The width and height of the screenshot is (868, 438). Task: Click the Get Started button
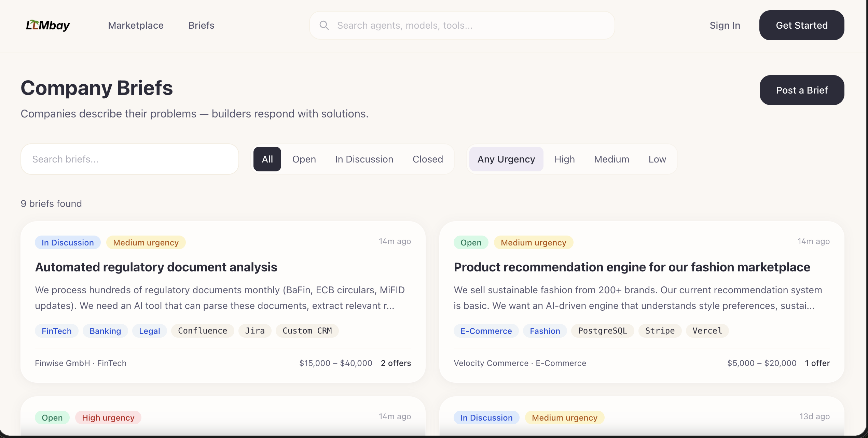(801, 25)
